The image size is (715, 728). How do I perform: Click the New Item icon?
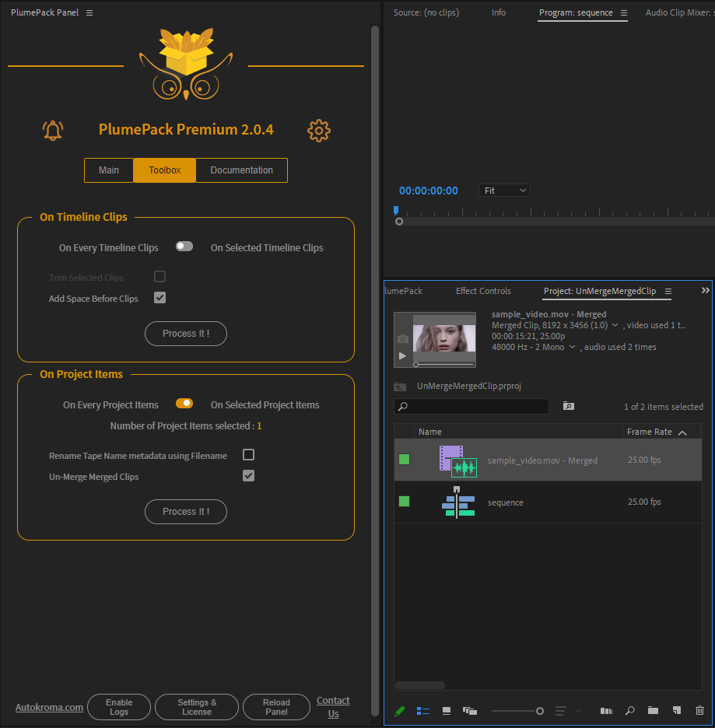click(676, 710)
